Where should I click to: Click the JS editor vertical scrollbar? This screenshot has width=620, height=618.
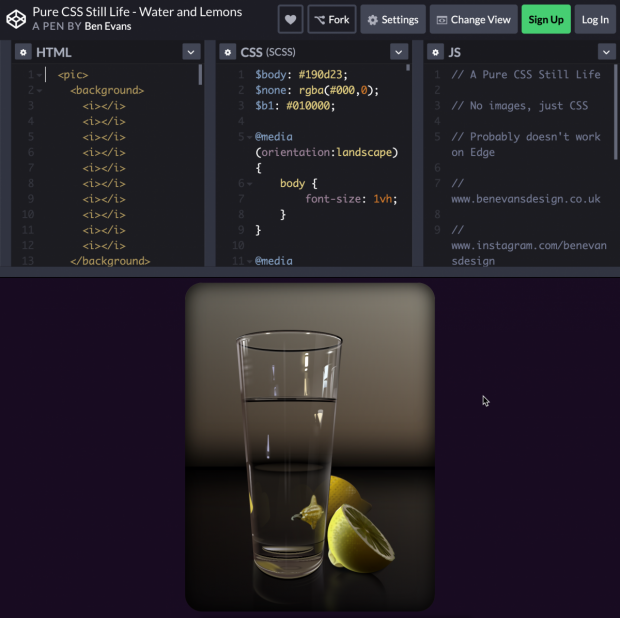point(615,112)
